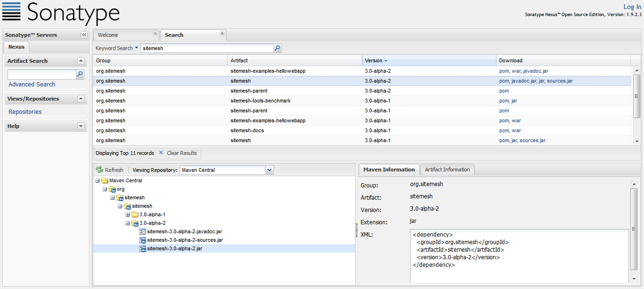Click the Advanced Search link
The height and width of the screenshot is (289, 644).
coord(32,85)
